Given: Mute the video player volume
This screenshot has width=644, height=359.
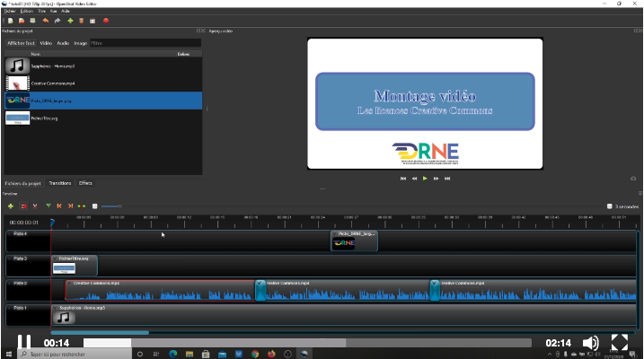Looking at the screenshot, I should pos(591,343).
